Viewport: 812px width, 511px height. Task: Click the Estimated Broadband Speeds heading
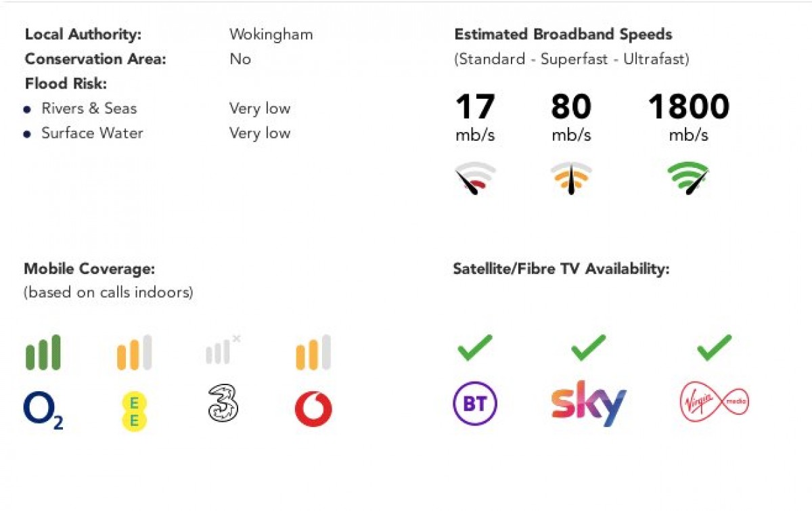click(x=563, y=35)
